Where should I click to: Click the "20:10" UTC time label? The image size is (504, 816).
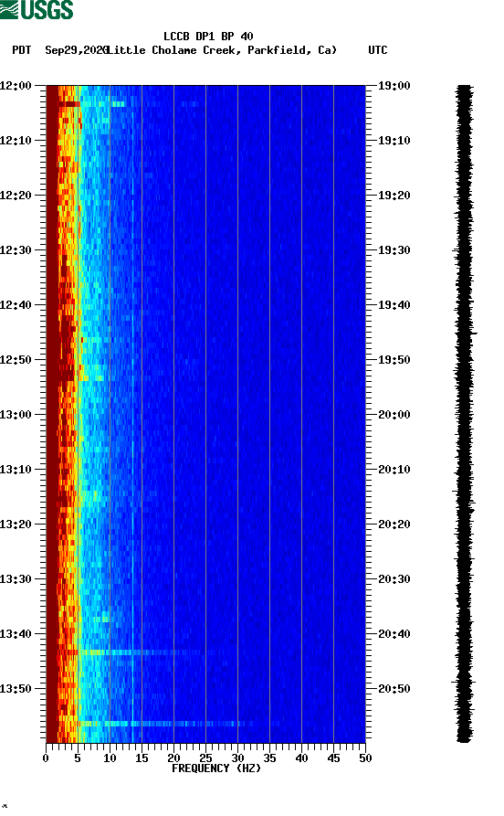coord(394,470)
